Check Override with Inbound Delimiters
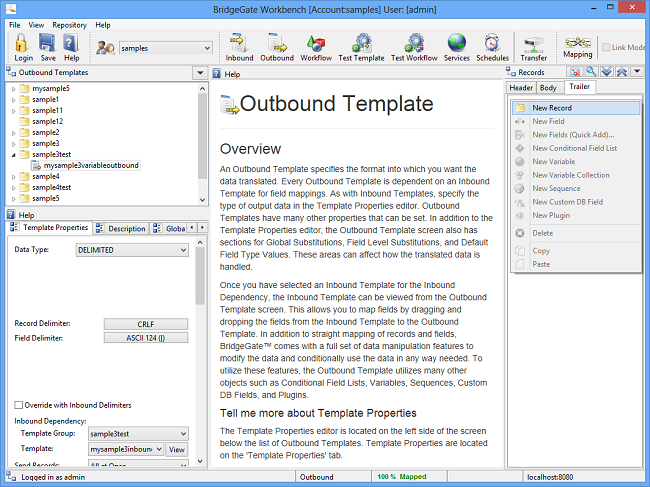650x487 pixels. (19, 405)
